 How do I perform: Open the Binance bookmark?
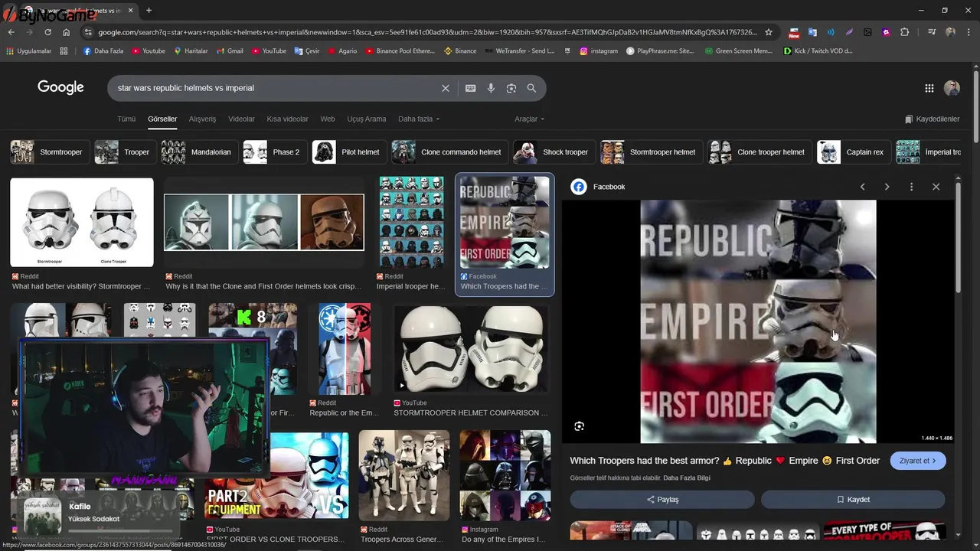tap(460, 51)
